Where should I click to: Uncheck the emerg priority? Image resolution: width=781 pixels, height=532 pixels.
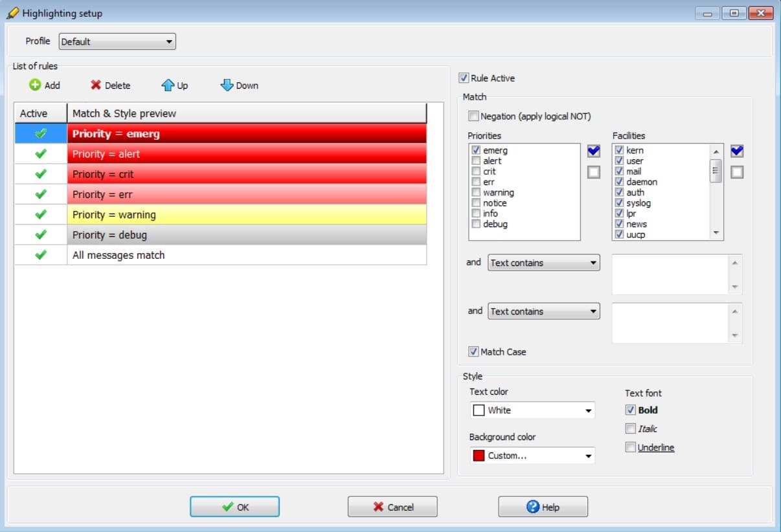[476, 150]
